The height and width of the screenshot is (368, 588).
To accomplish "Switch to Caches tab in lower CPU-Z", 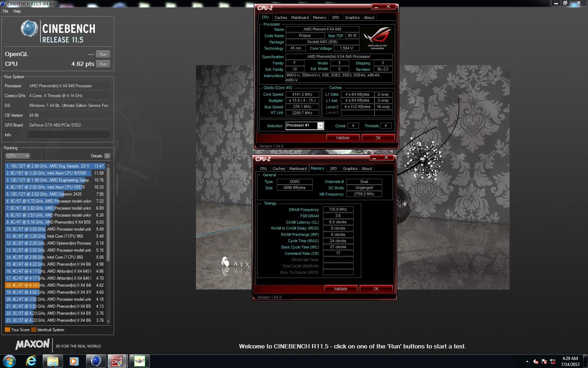I will pos(279,169).
